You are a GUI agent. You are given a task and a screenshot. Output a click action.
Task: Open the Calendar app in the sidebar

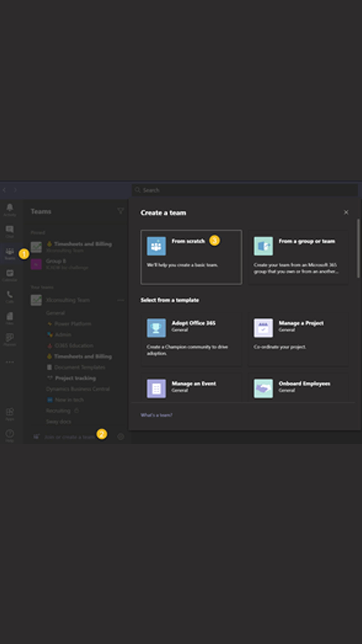[10, 274]
